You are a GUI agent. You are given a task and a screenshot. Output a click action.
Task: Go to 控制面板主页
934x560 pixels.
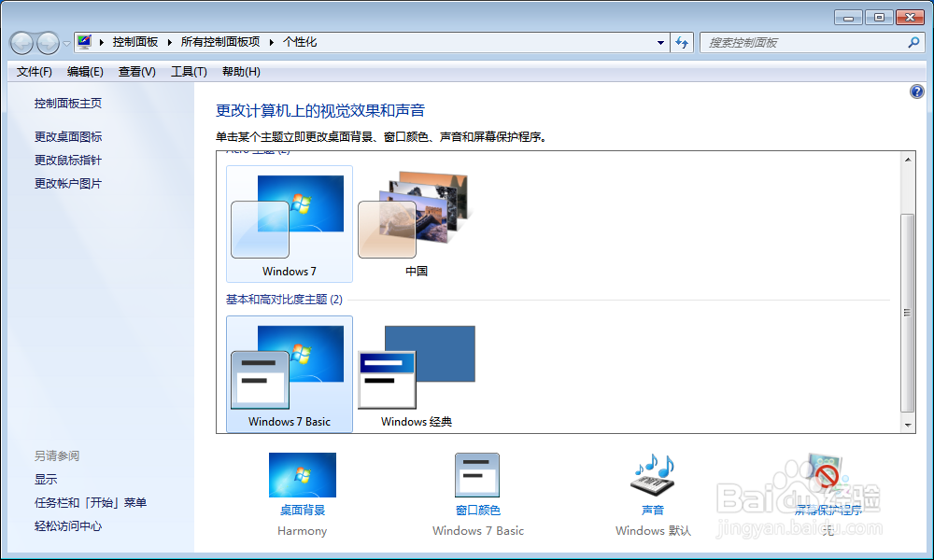click(68, 103)
